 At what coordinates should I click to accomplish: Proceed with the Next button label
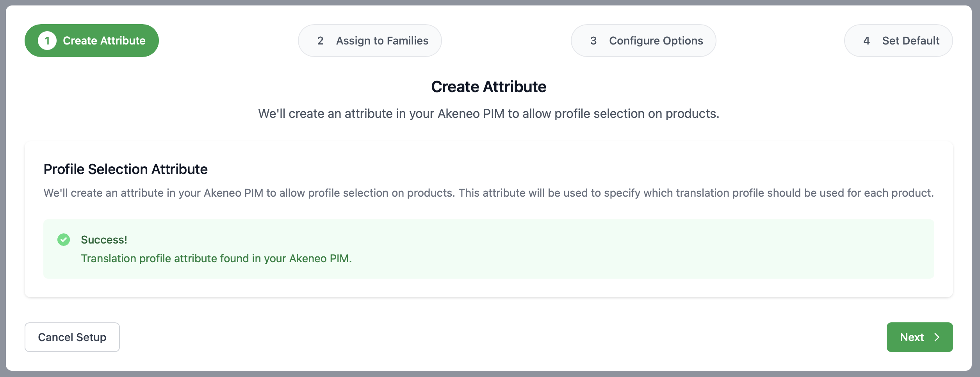pos(912,337)
